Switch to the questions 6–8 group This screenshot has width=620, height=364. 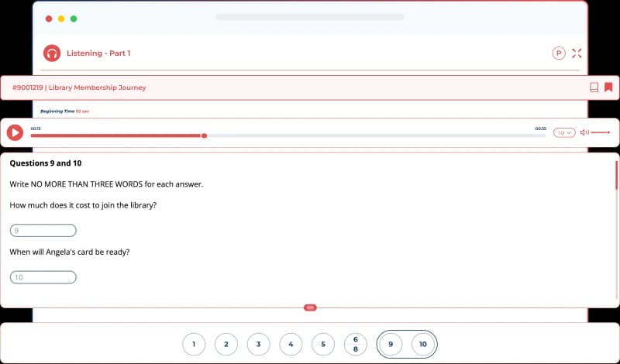point(355,345)
